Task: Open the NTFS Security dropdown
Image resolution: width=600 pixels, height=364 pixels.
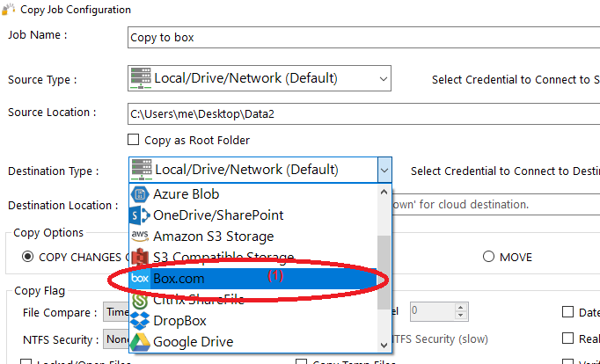Action: click(x=116, y=339)
